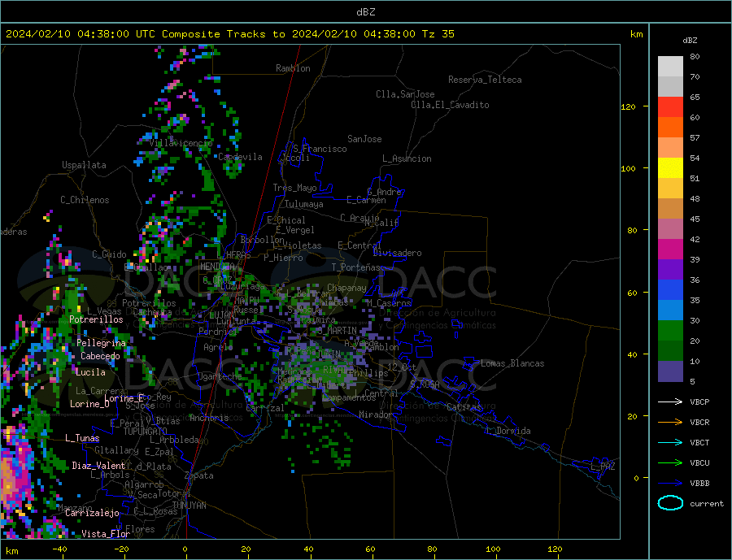Click the cyan 'current' ellipse legend icon
The image size is (732, 560).
670,503
